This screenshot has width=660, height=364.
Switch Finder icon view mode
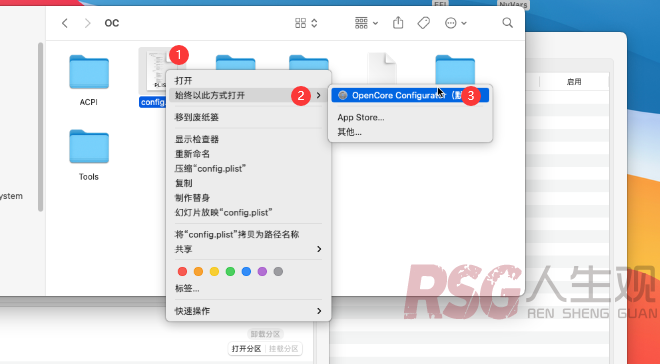306,23
